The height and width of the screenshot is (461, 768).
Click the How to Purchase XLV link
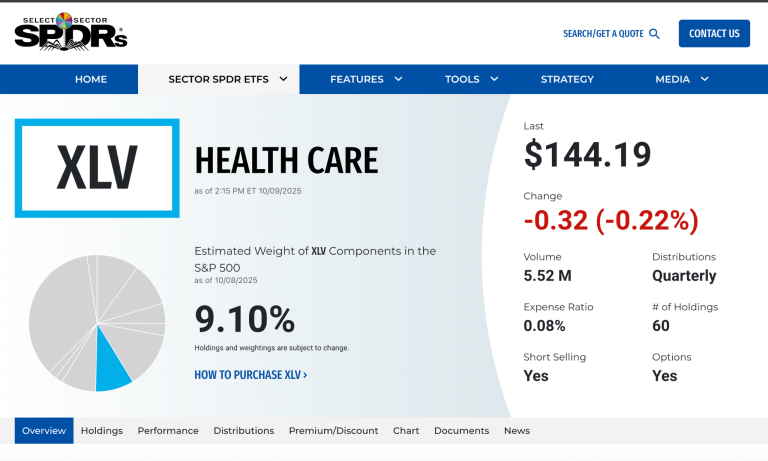pyautogui.click(x=250, y=375)
